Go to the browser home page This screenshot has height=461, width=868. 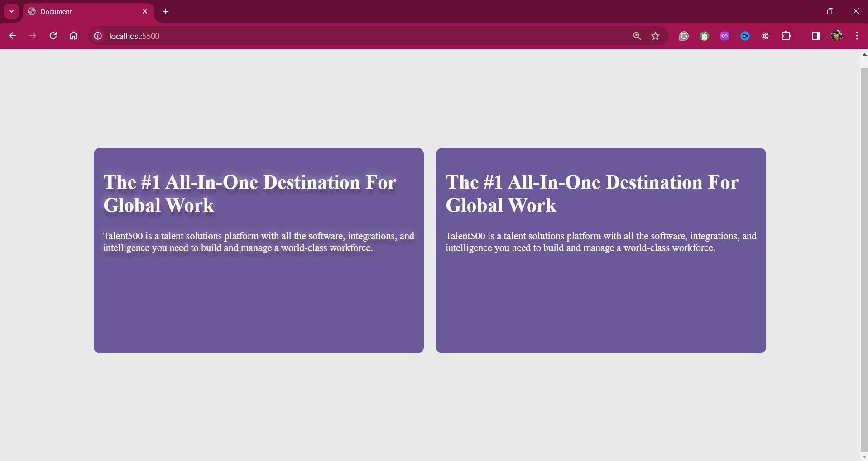coord(73,36)
